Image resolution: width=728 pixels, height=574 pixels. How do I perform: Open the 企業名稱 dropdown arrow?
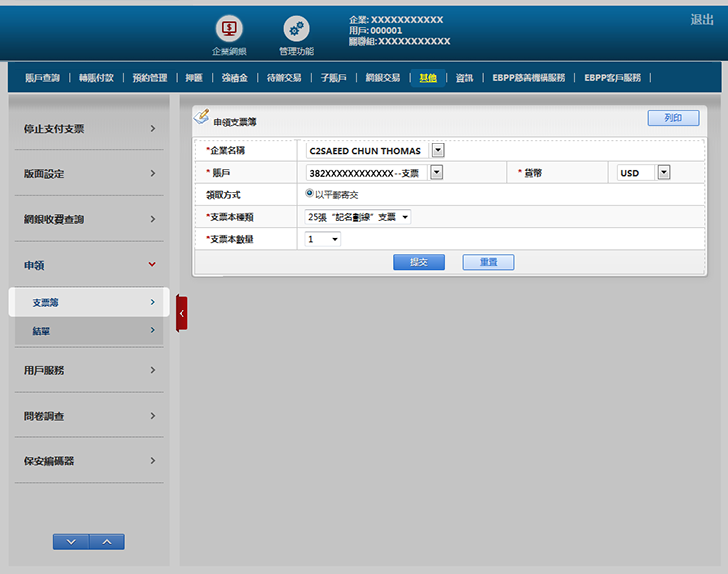[x=437, y=151]
